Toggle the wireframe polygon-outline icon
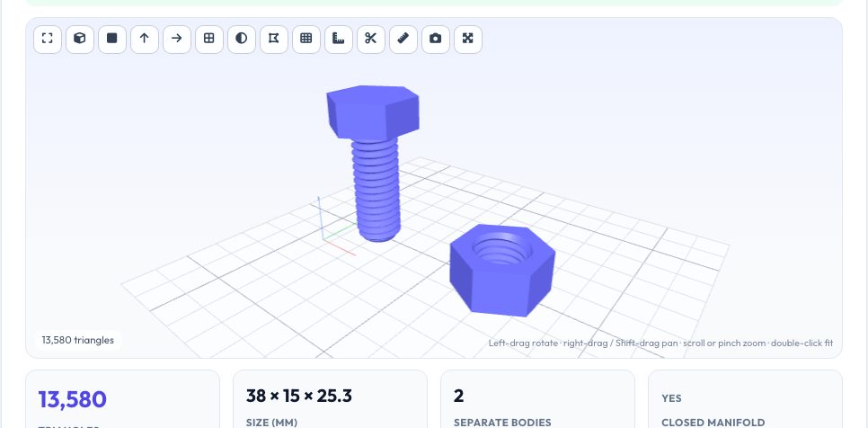 point(274,39)
